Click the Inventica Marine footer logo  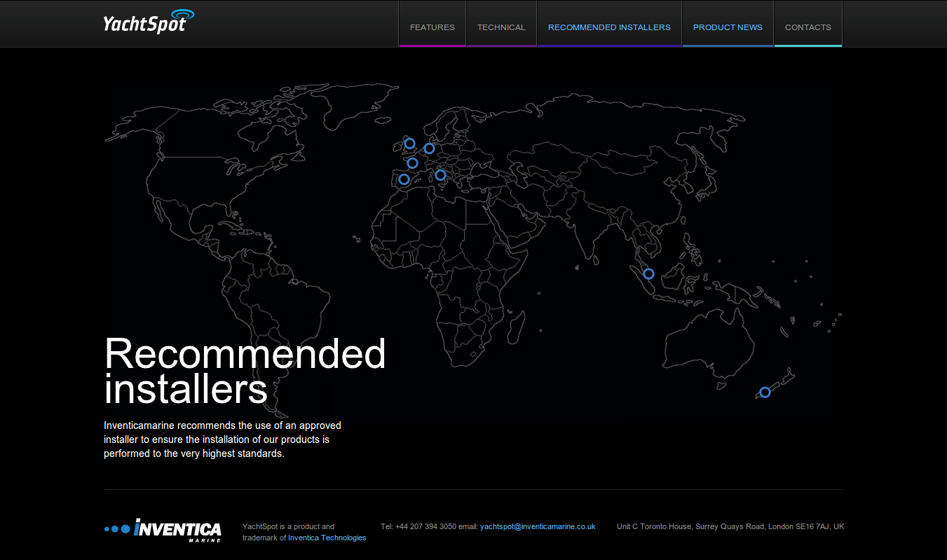163,530
